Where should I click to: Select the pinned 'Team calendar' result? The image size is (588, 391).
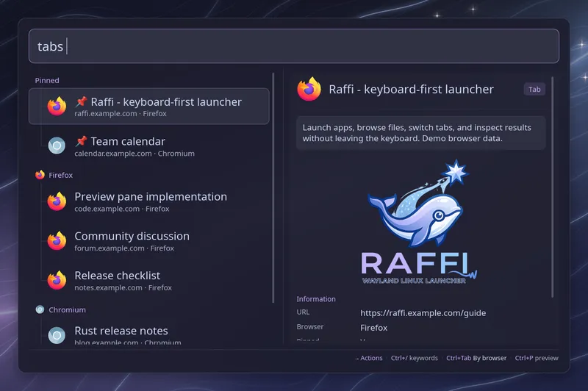point(149,146)
